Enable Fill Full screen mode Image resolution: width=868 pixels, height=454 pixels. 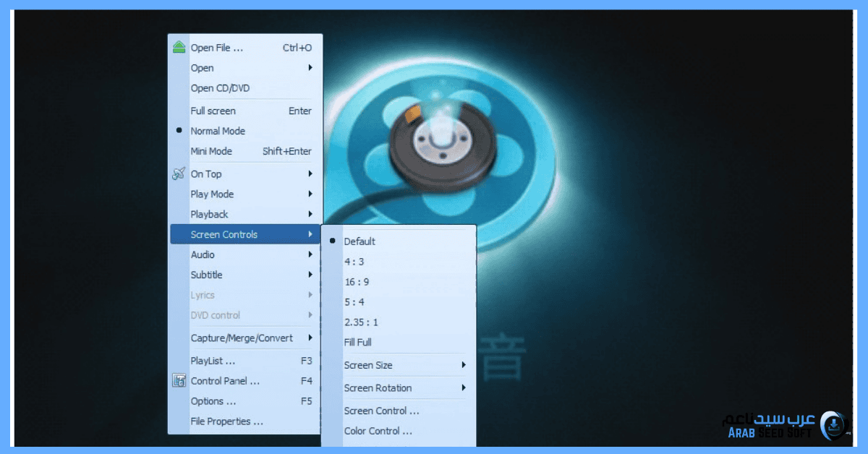(x=356, y=342)
